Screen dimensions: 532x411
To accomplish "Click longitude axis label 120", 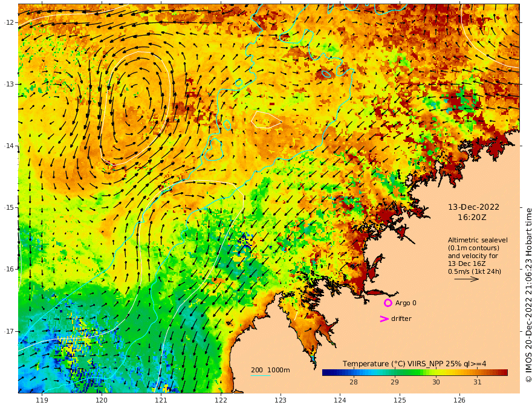I will click(102, 400).
